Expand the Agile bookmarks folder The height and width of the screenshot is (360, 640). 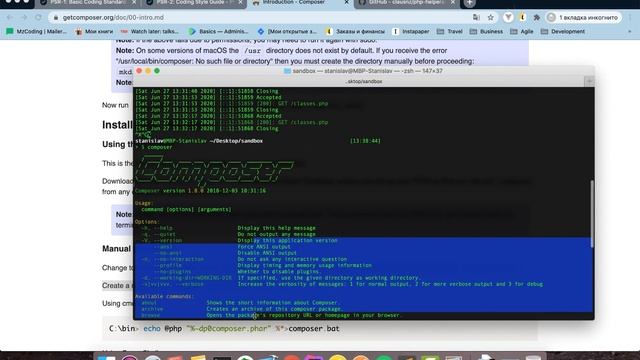[x=522, y=31]
